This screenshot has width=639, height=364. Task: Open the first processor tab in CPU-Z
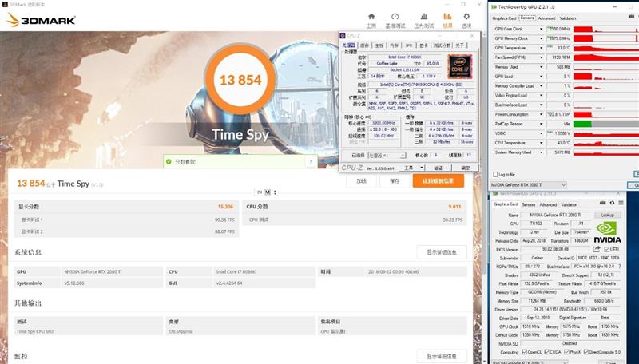pyautogui.click(x=348, y=45)
